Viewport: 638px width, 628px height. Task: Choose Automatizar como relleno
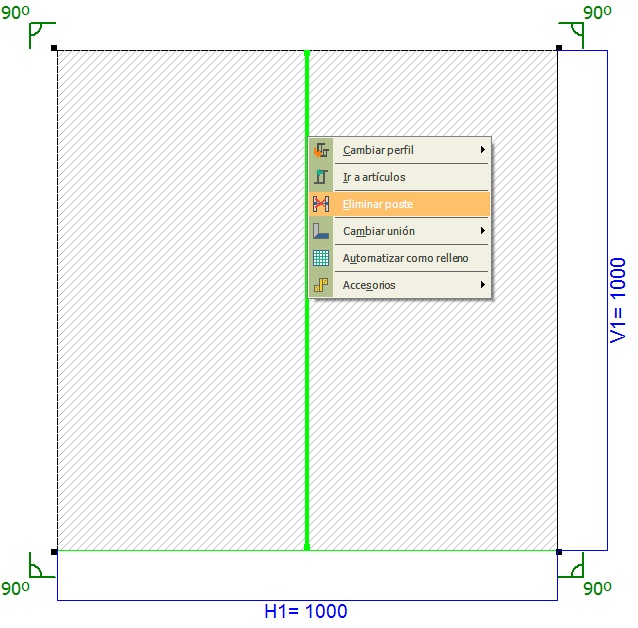(x=400, y=258)
